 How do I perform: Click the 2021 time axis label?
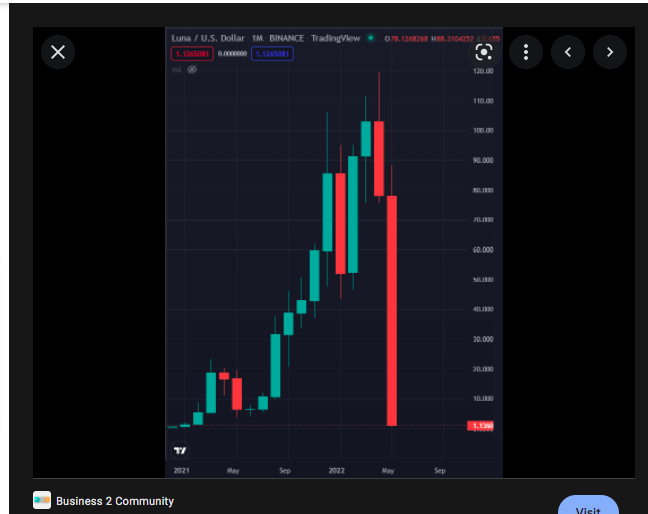181,471
